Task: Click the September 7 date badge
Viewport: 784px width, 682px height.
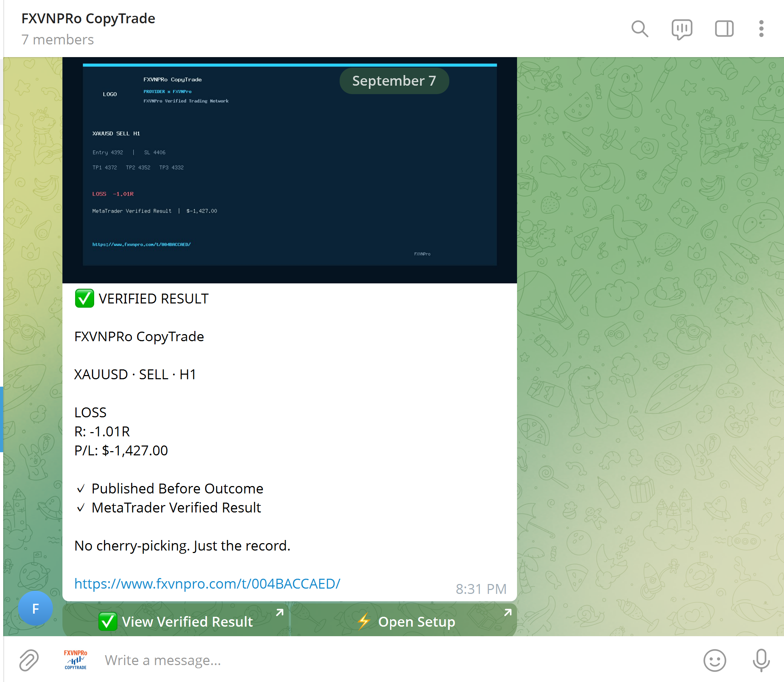Action: (394, 81)
